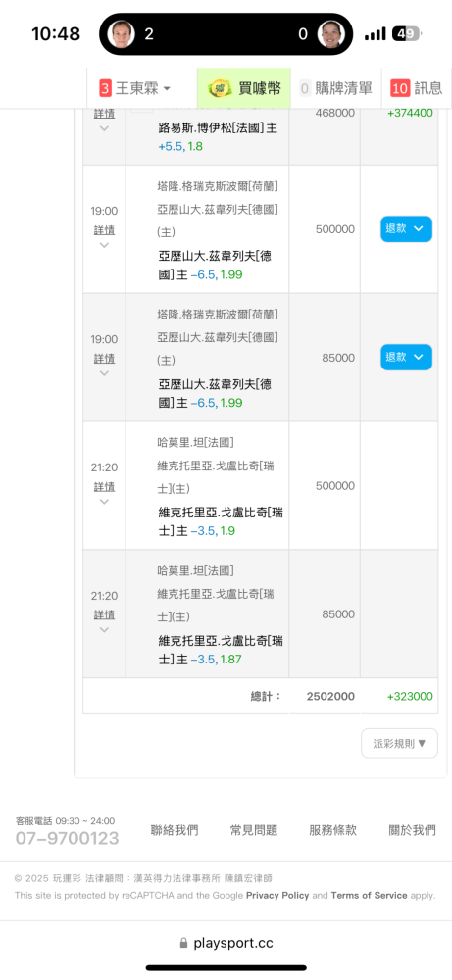Tap the red 3 notification badge
This screenshot has height=980, width=452.
click(x=105, y=88)
